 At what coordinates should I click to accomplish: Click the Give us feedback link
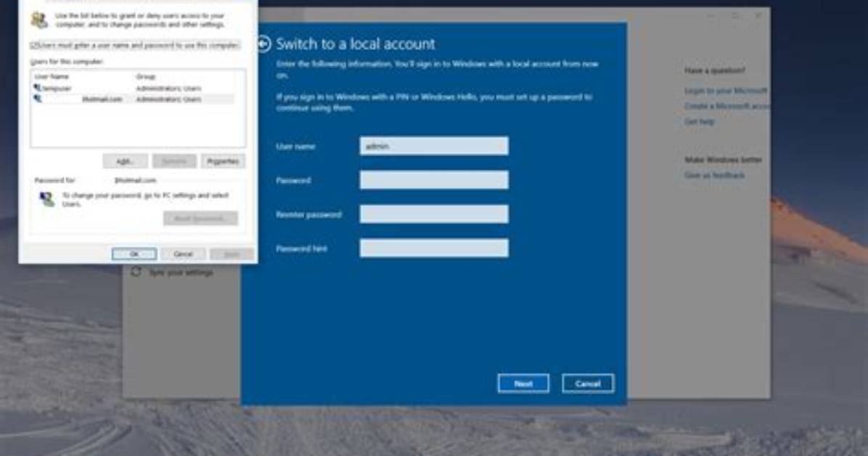[x=714, y=175]
